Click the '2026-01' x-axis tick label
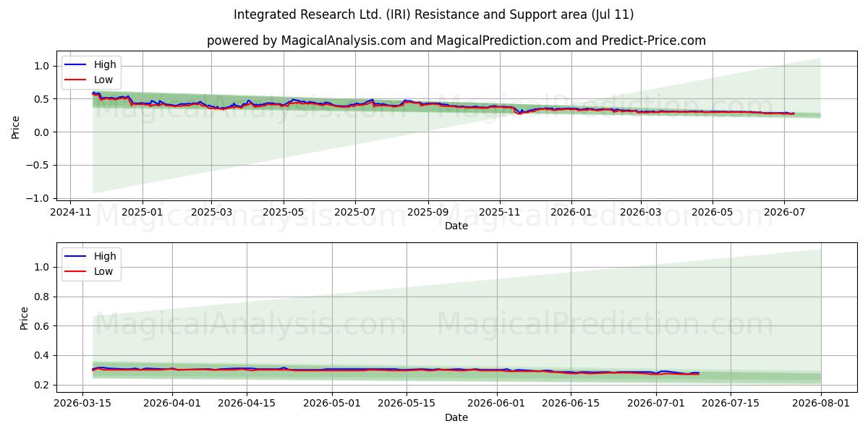The width and height of the screenshot is (868, 434). pos(571,213)
